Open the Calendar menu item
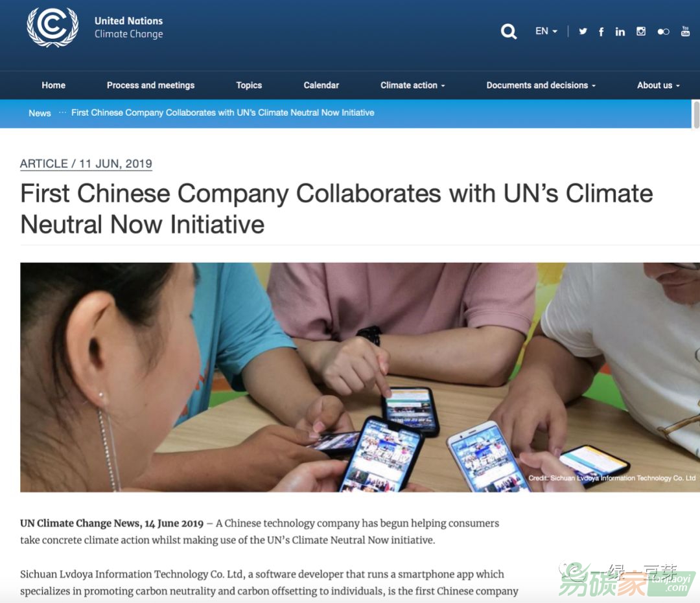This screenshot has height=603, width=700. (x=321, y=85)
